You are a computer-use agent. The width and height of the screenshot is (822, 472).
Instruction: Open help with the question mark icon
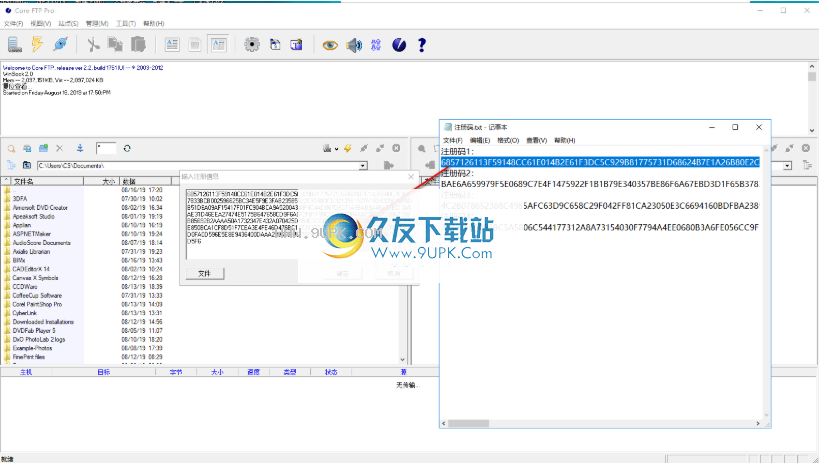click(x=422, y=45)
